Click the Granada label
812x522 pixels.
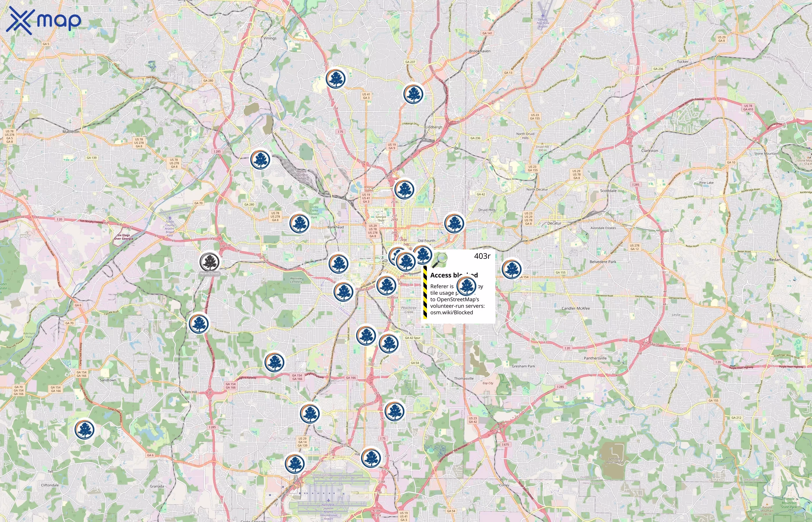[157, 486]
